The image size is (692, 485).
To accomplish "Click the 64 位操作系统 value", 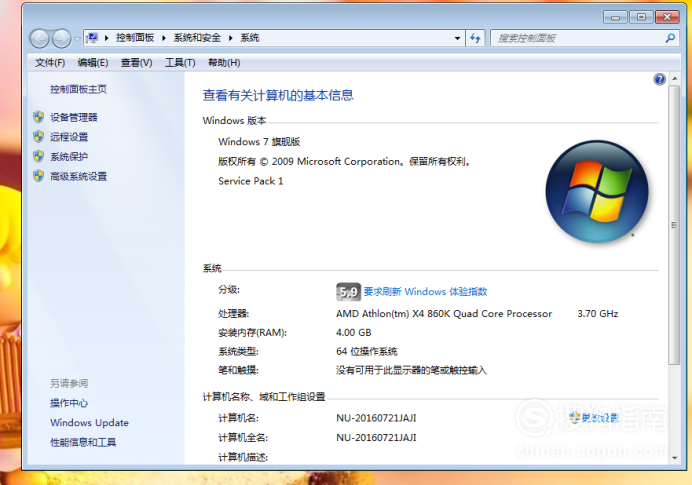I will (x=367, y=352).
